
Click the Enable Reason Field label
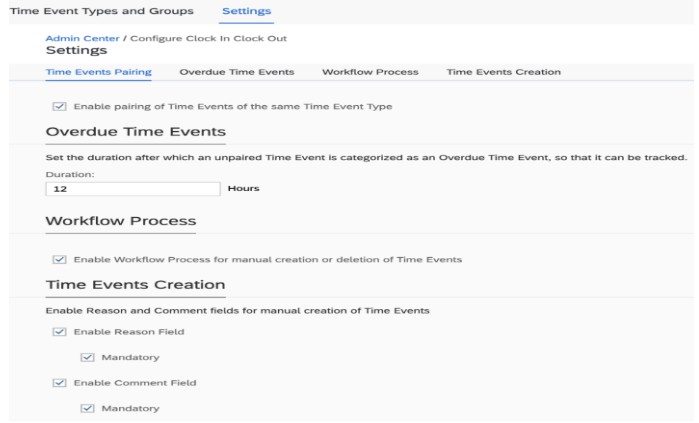point(129,332)
